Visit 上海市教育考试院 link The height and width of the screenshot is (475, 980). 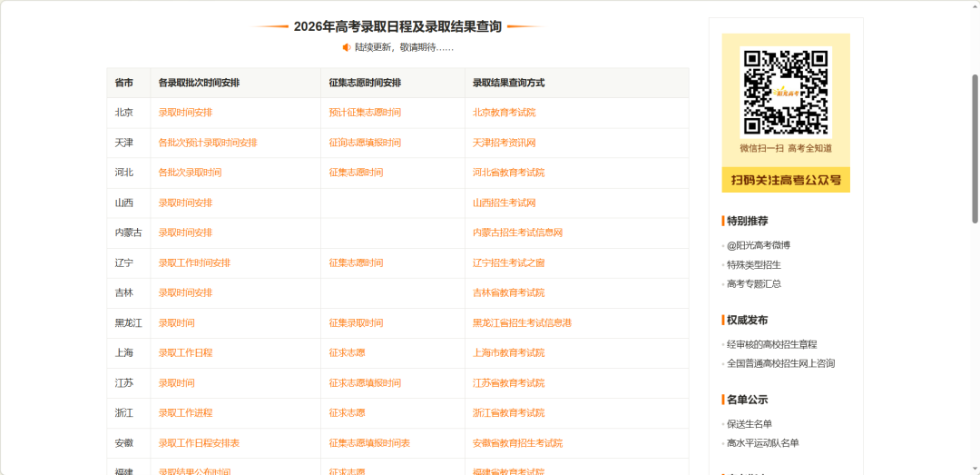pyautogui.click(x=509, y=353)
